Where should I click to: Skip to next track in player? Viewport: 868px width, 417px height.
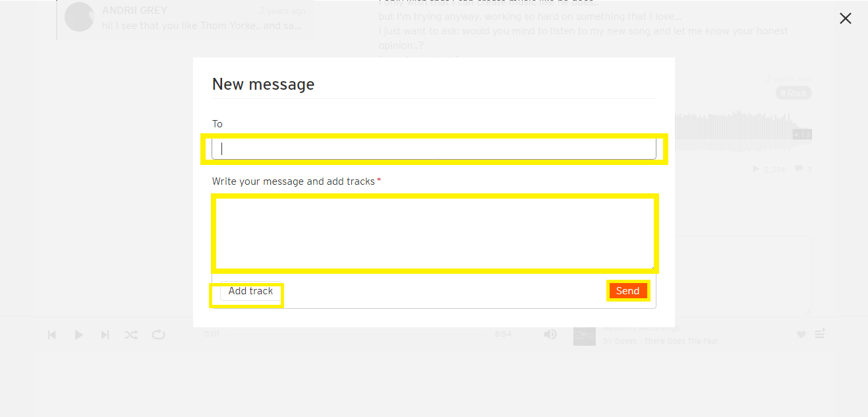105,335
